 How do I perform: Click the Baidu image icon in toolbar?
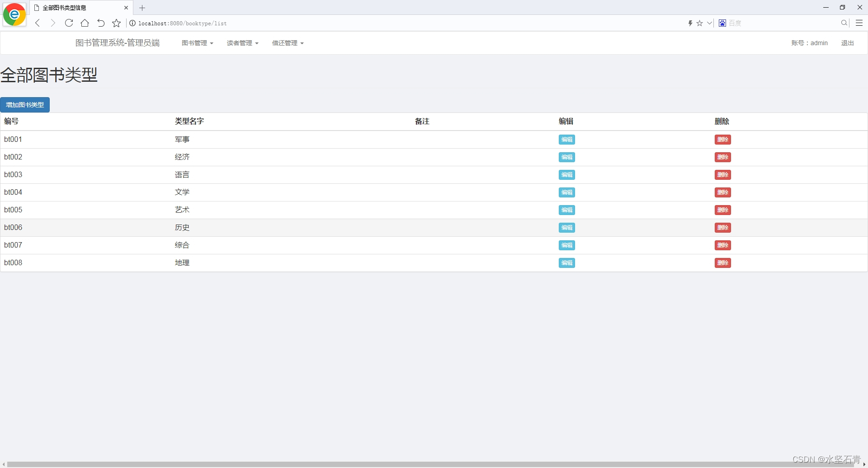coord(722,23)
